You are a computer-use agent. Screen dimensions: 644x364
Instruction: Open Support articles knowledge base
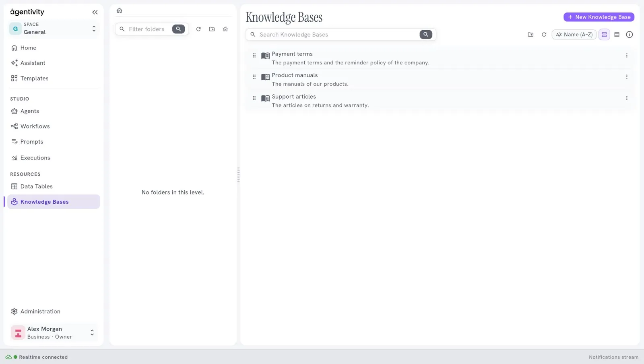click(x=294, y=97)
